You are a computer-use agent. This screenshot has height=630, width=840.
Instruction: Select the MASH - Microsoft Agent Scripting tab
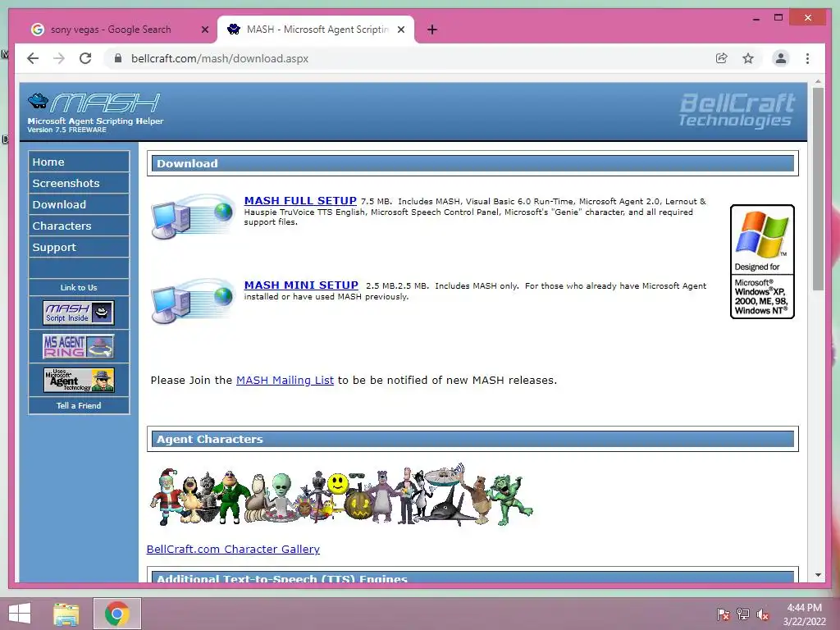click(316, 30)
